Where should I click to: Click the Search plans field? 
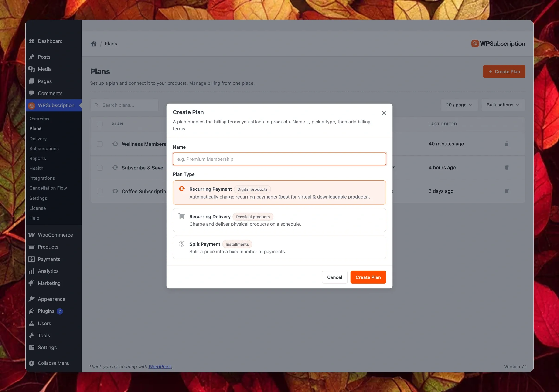[124, 105]
